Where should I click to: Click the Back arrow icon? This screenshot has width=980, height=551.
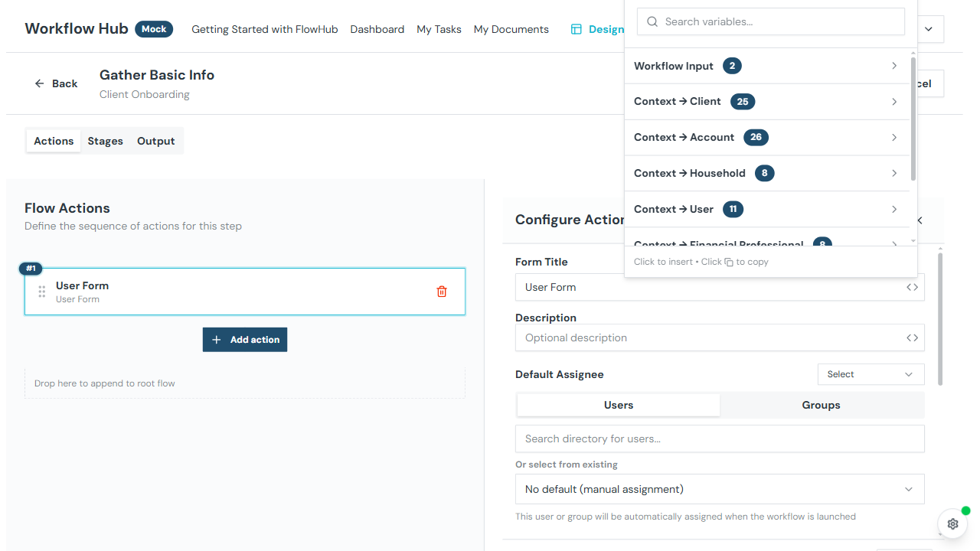tap(40, 83)
